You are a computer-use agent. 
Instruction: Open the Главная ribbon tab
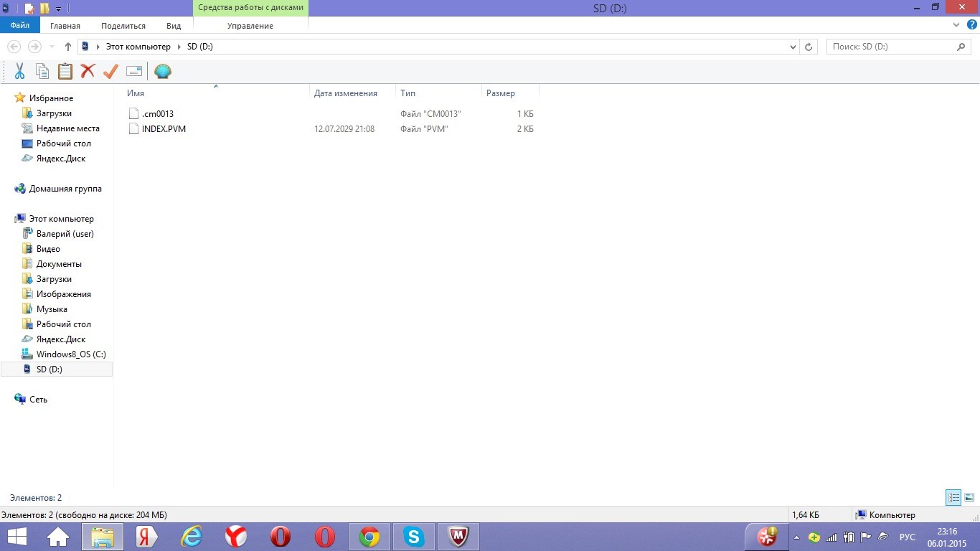65,26
